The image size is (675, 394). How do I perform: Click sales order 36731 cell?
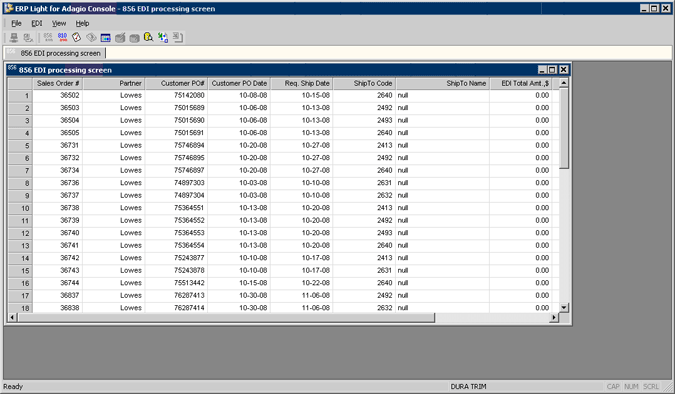58,145
